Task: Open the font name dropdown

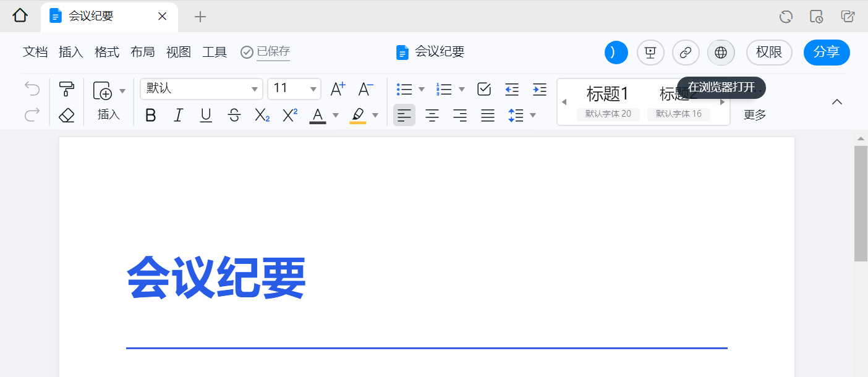Action: 202,89
